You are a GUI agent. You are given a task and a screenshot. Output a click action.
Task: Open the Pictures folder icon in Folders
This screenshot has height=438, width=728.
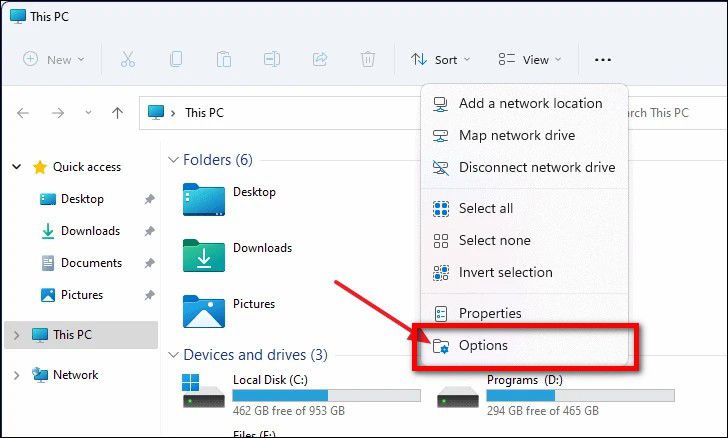point(203,311)
